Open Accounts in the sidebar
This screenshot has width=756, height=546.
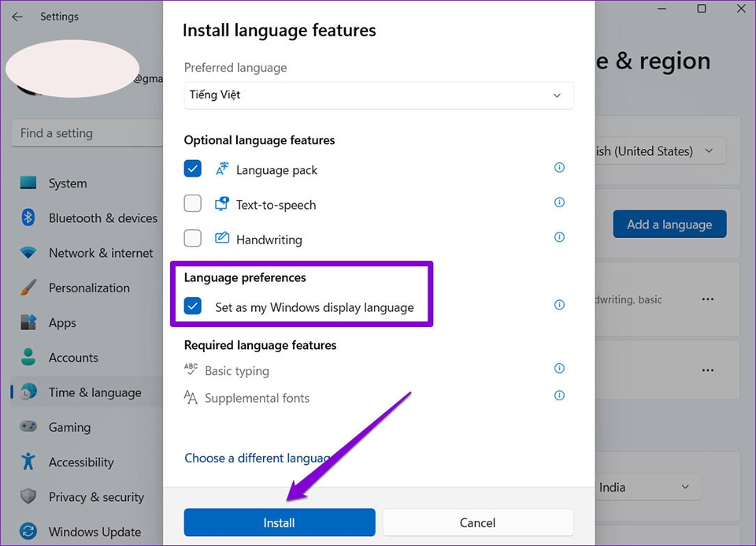click(x=73, y=358)
